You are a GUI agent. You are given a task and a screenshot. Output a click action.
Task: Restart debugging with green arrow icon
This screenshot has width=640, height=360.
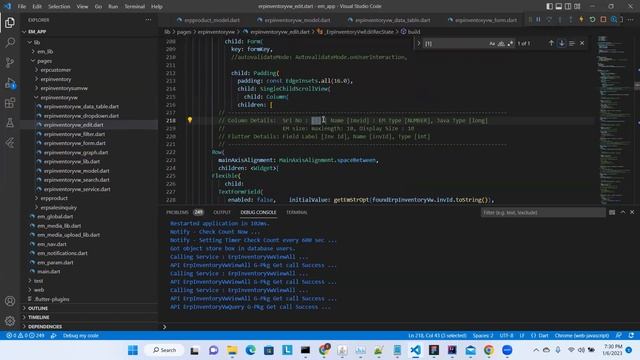[x=592, y=20]
